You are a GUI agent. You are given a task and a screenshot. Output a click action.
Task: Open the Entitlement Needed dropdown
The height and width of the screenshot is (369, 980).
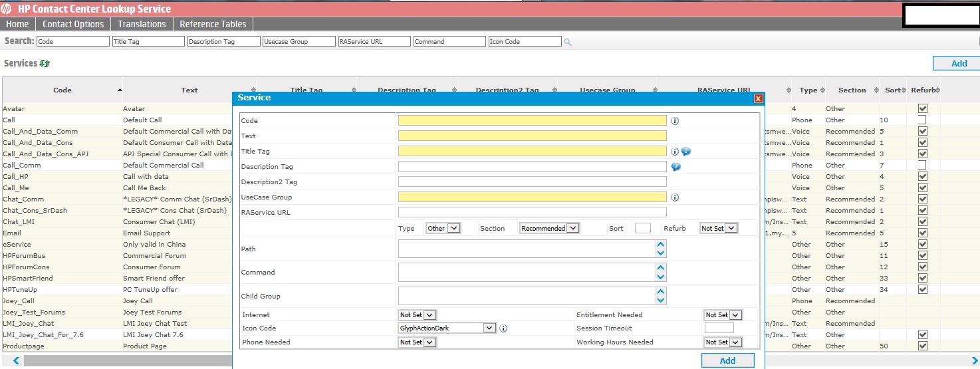pyautogui.click(x=723, y=315)
